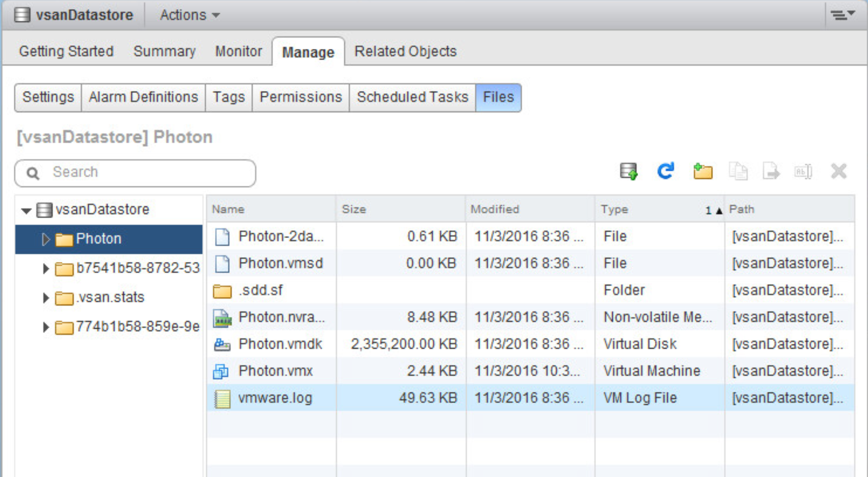Open the Related Objects tab
Viewport: 868px width, 477px height.
[x=405, y=51]
